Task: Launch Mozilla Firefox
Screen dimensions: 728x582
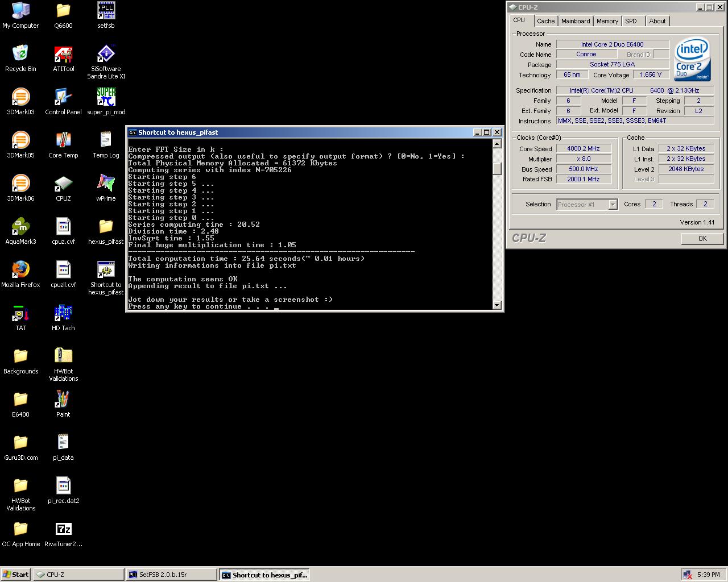Action: point(20,275)
